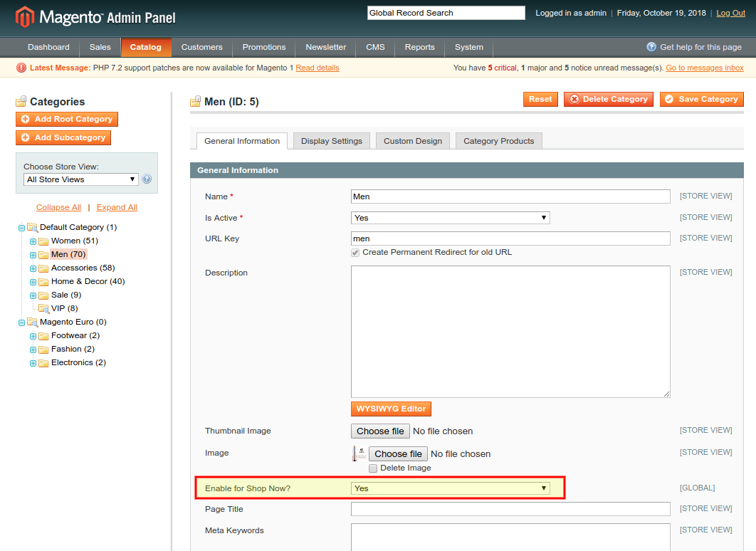Click the Read details link
The image size is (756, 551).
click(x=317, y=68)
